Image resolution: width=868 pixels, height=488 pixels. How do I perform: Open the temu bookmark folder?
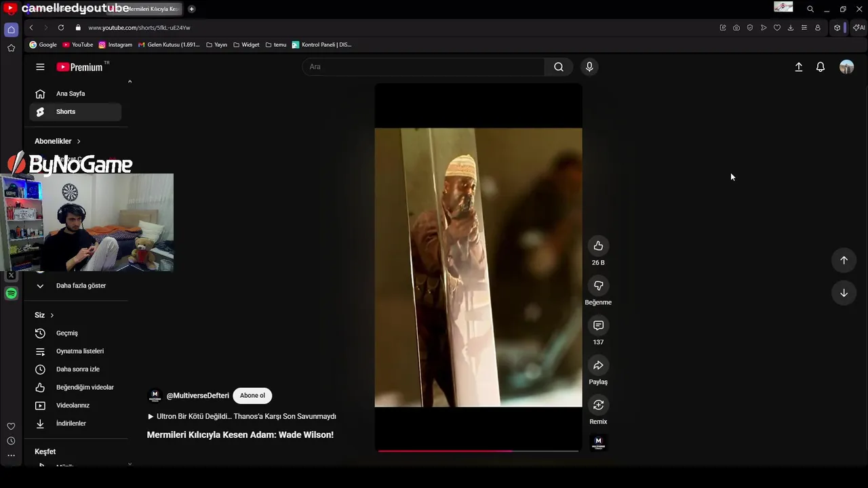[x=276, y=45]
